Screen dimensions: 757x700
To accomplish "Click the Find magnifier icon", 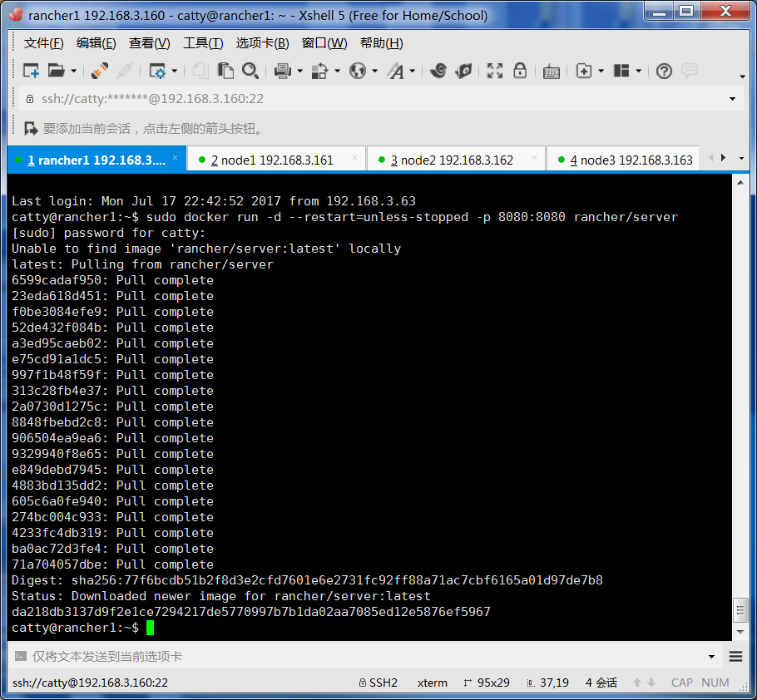I will (250, 71).
